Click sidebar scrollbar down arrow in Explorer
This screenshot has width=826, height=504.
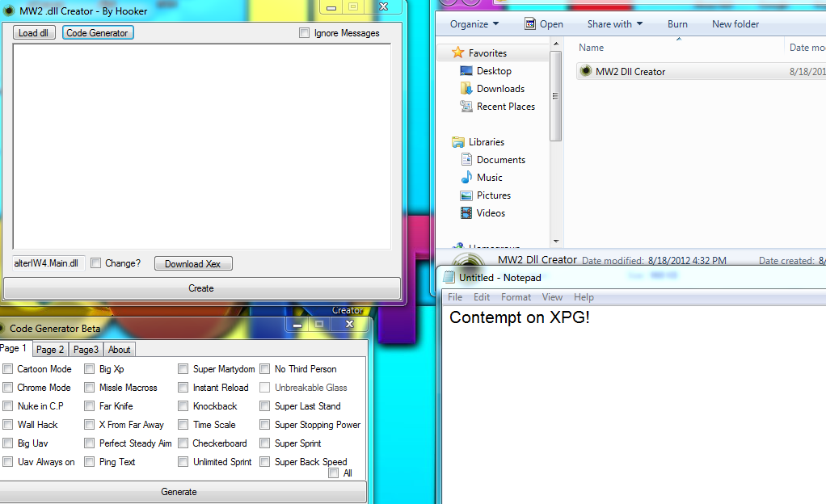point(556,241)
